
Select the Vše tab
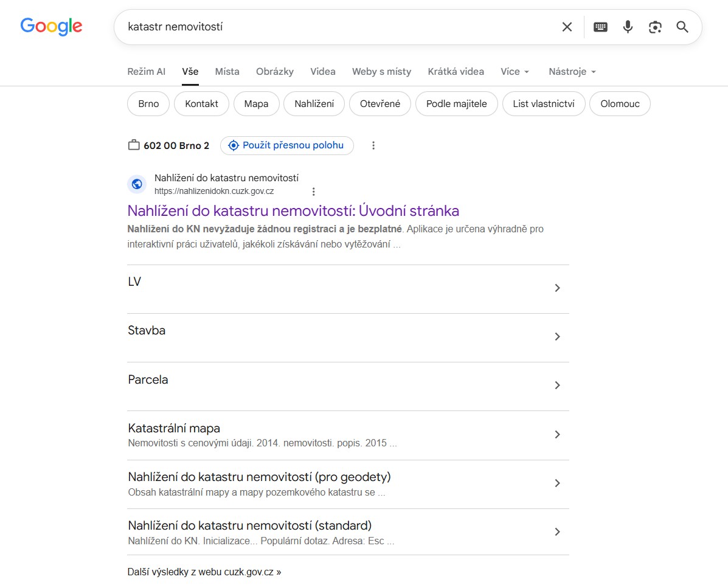[x=190, y=72]
